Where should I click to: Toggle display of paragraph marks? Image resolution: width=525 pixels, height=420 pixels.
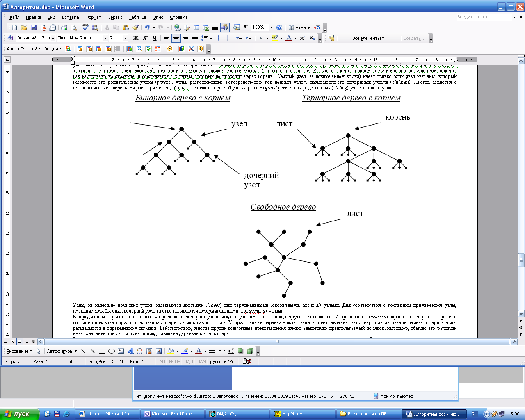(x=246, y=27)
